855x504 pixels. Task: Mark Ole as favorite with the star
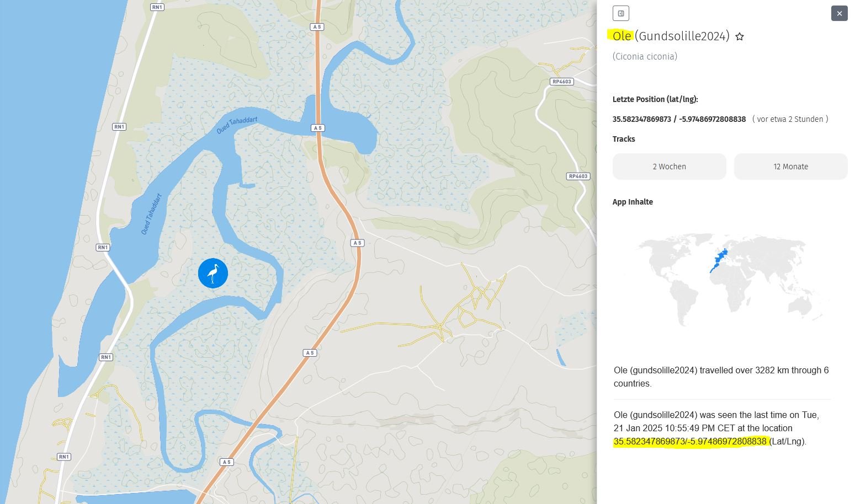click(x=740, y=37)
